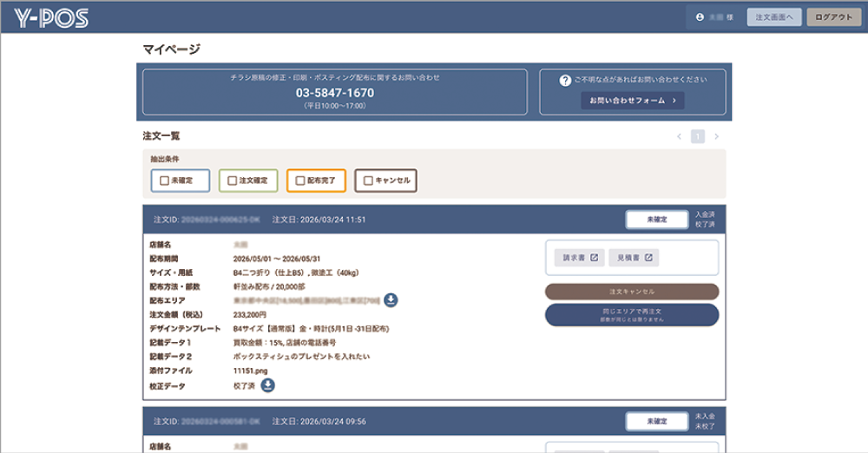Screen dimensions: 868x453
Task: Click the ログアウト button
Action: coord(833,17)
